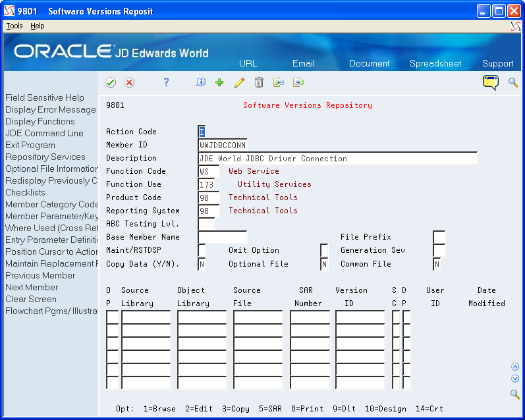Click the ABC Testing Lvl. field
The image size is (525, 420).
tap(206, 224)
